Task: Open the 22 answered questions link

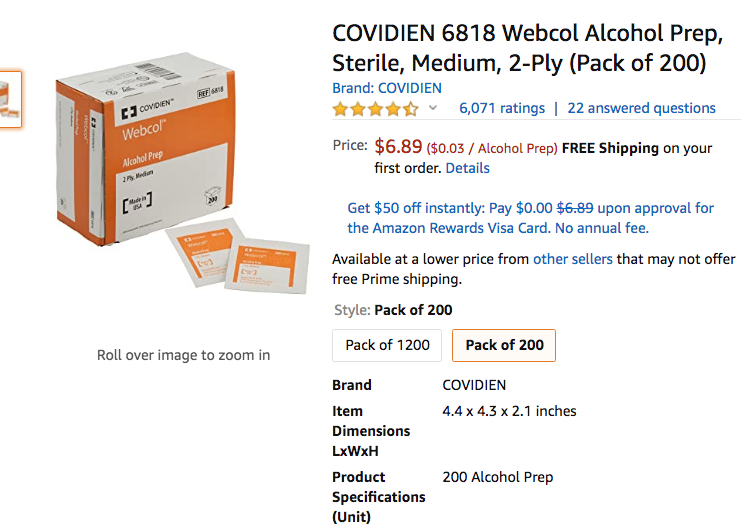Action: tap(641, 108)
